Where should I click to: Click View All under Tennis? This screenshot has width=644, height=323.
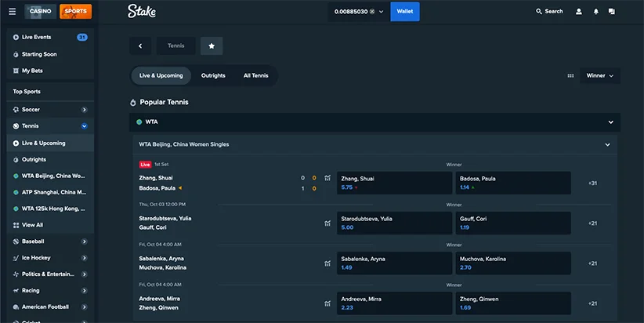[x=50, y=225]
